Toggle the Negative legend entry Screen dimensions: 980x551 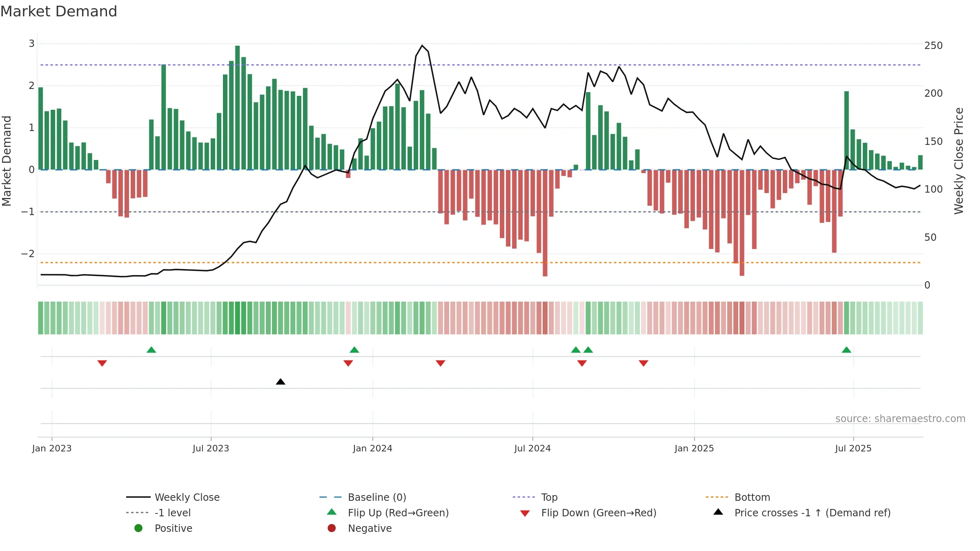[x=359, y=528]
